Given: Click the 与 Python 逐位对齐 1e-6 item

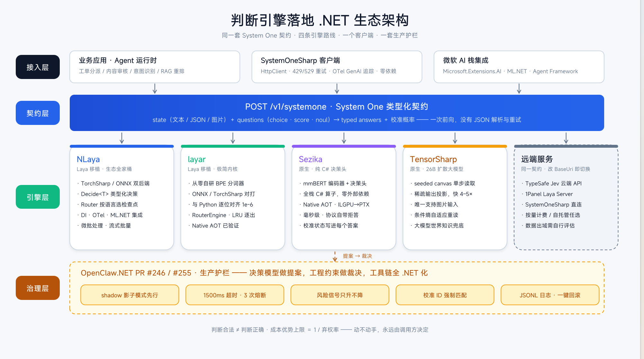Looking at the screenshot, I should pos(222,205).
